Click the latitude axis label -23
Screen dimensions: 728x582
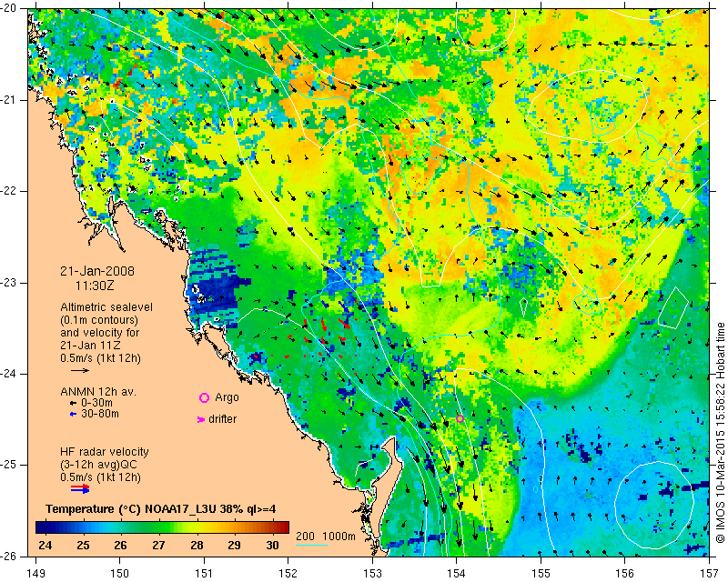9,283
